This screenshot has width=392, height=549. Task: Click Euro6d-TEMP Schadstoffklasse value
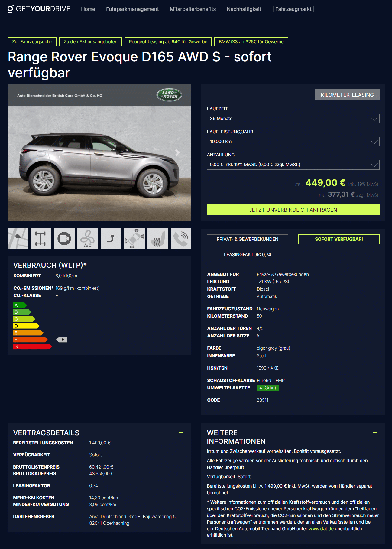click(x=271, y=381)
